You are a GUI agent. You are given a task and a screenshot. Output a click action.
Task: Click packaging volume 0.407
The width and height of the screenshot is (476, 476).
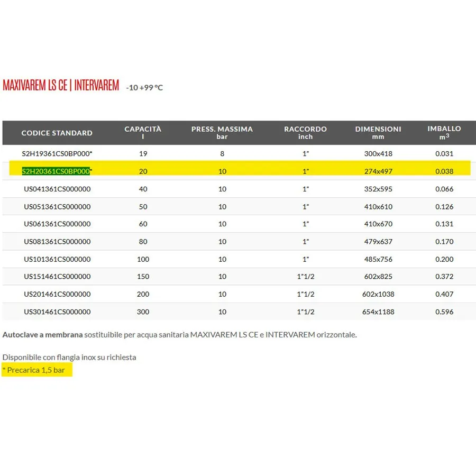(444, 294)
